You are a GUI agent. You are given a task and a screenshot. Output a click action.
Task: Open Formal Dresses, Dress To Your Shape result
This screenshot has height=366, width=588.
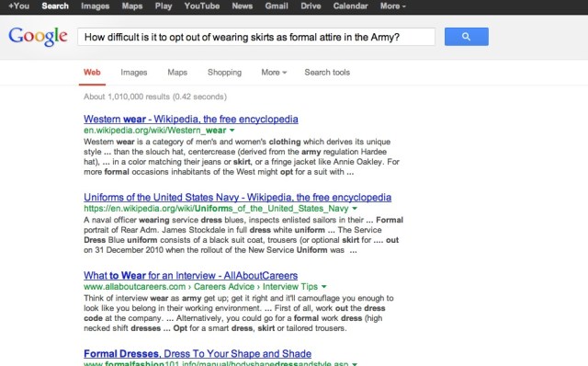tap(198, 354)
